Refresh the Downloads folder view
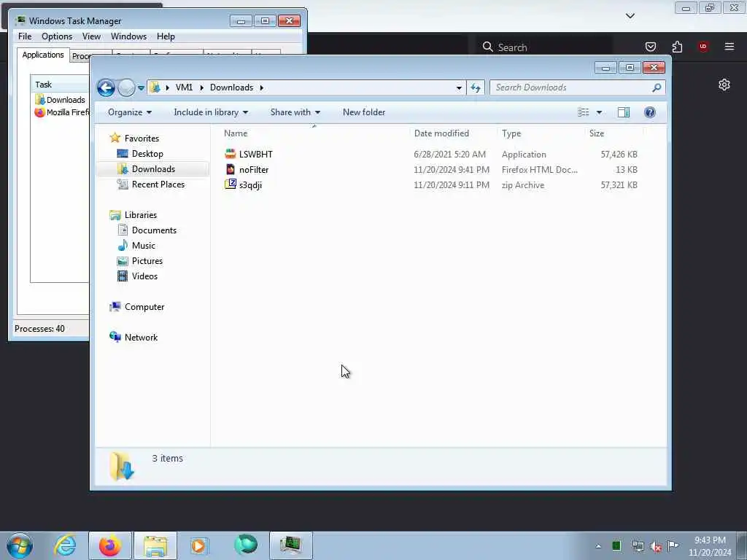Image resolution: width=747 pixels, height=560 pixels. click(476, 87)
